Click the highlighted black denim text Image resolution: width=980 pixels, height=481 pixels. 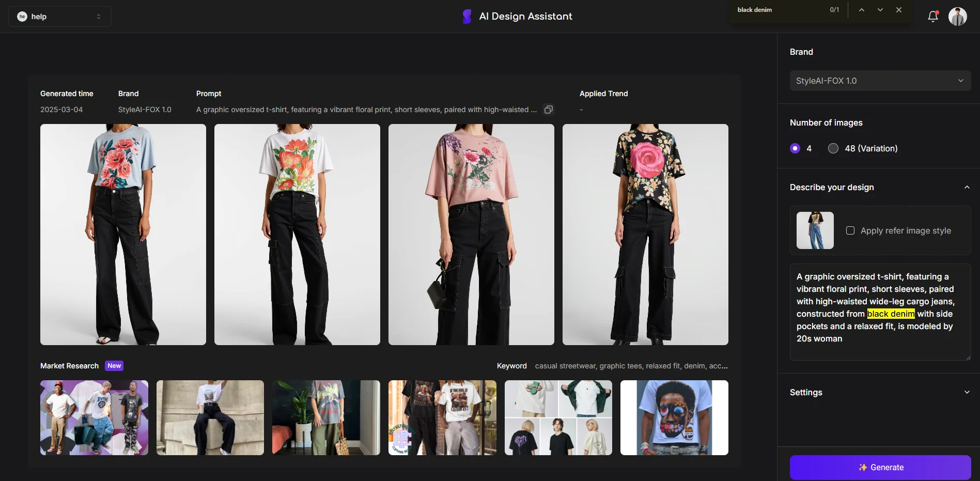click(891, 314)
